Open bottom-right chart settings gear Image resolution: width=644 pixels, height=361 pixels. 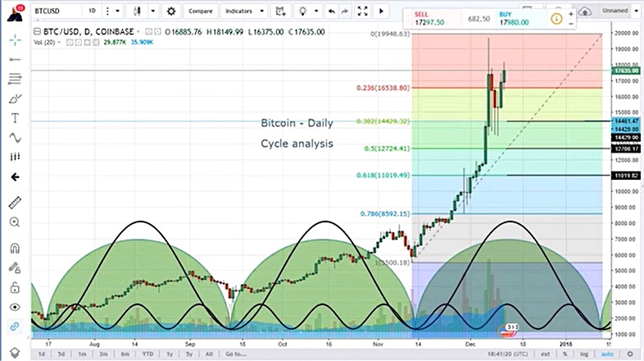click(630, 354)
